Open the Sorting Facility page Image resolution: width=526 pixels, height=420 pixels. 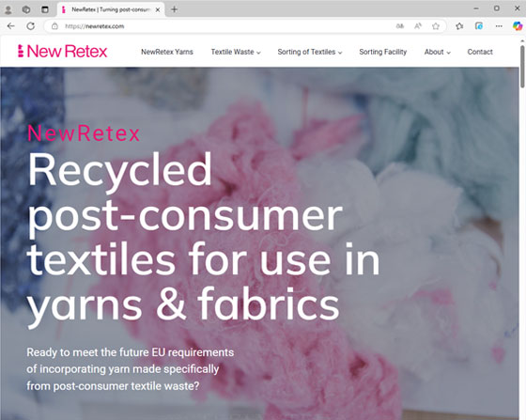pos(383,52)
